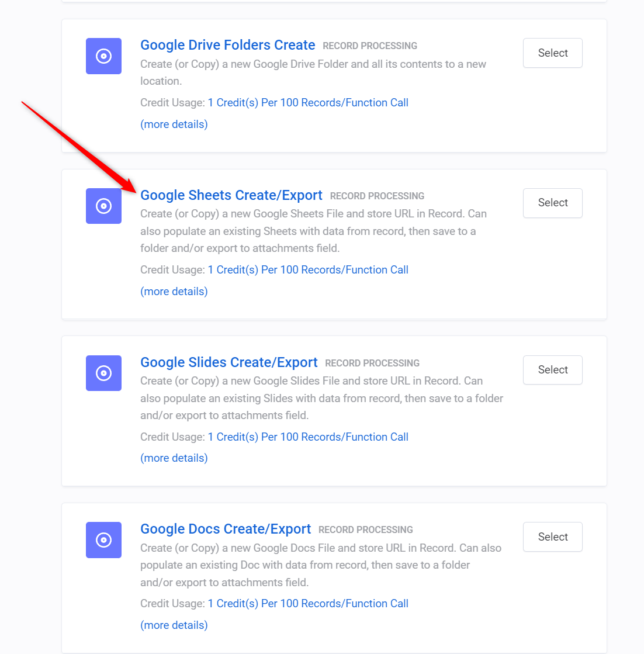This screenshot has height=654, width=644.
Task: Click the Google Docs Create/Export app icon
Action: [x=103, y=540]
